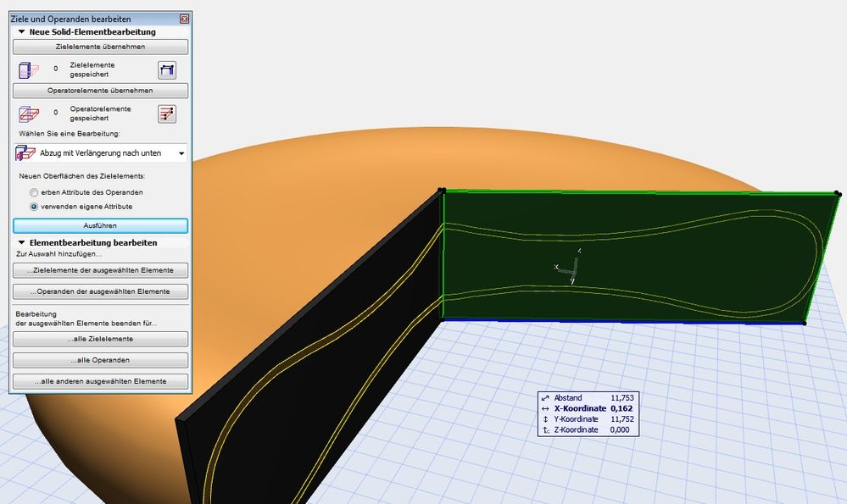This screenshot has height=504, width=847.
Task: Click the target elements cube icon
Action: click(x=29, y=70)
